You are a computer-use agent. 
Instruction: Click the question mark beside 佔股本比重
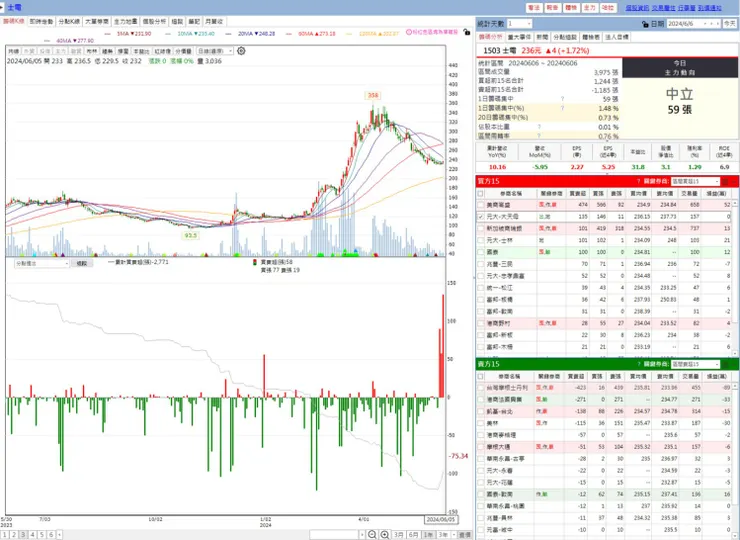539,127
